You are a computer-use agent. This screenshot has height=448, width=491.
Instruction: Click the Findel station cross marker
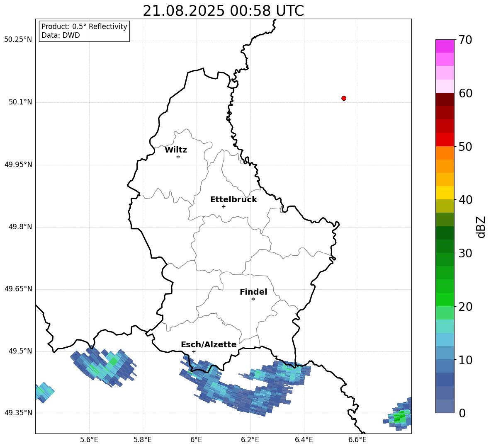tap(253, 299)
